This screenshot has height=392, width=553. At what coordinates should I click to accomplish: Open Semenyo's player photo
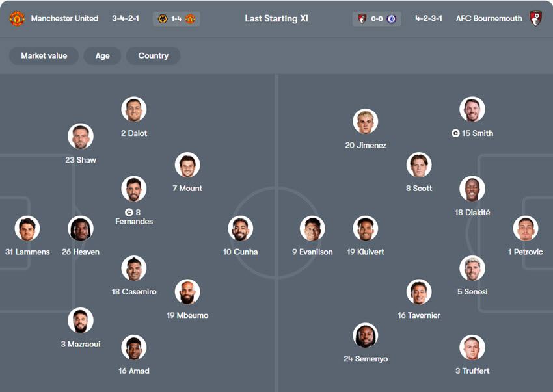[366, 335]
